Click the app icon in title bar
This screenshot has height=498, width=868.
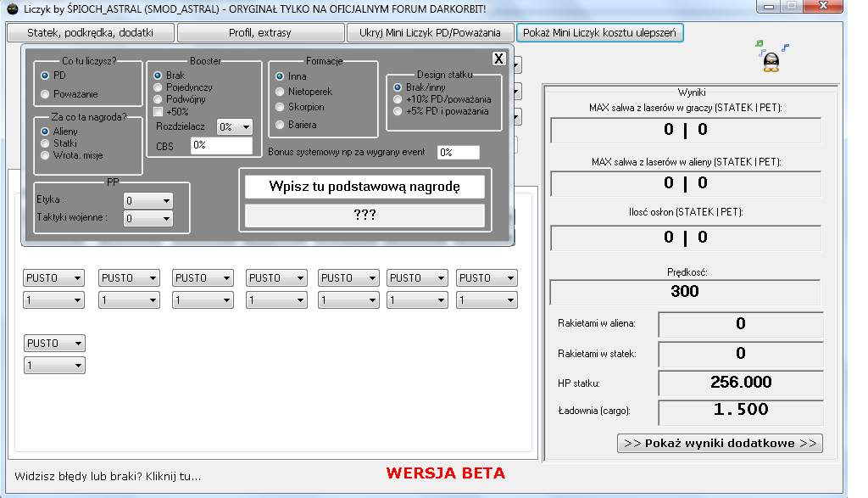pyautogui.click(x=12, y=8)
